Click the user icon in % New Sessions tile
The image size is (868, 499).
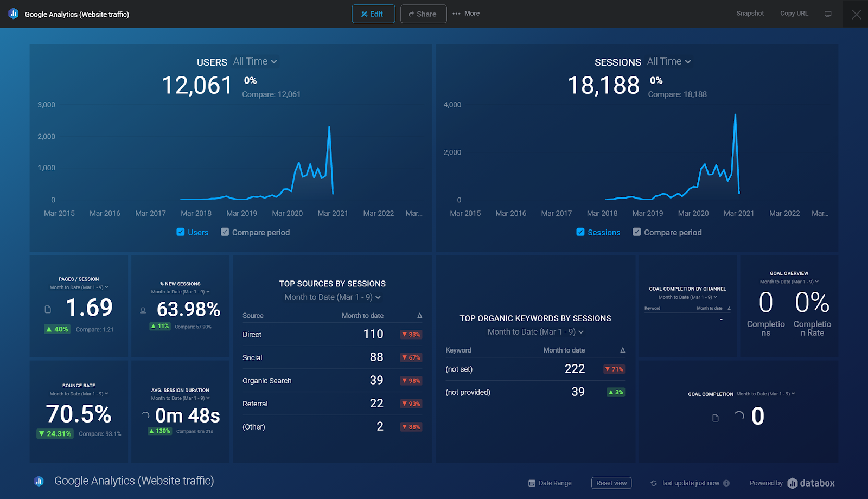(143, 310)
